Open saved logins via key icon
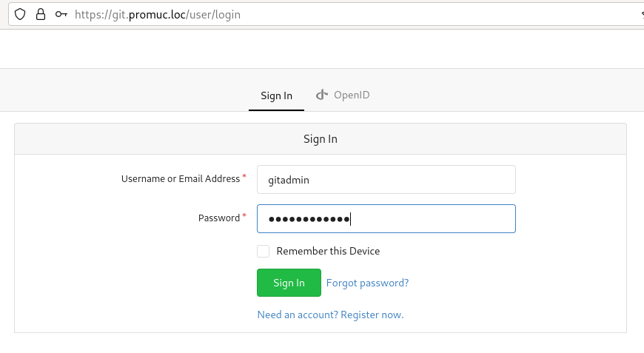644x353 pixels. pos(61,14)
